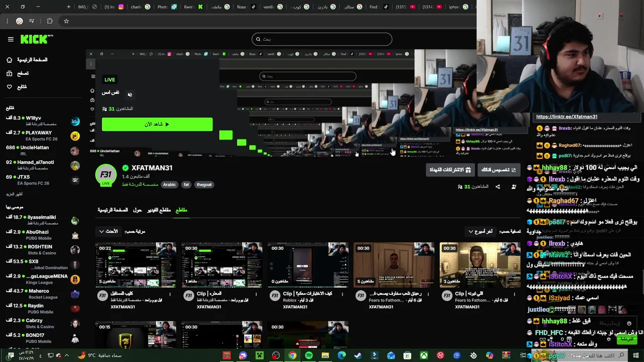Viewport: 644px width, 362px height.
Task: Select the Arabic tag chip
Action: [x=169, y=185]
